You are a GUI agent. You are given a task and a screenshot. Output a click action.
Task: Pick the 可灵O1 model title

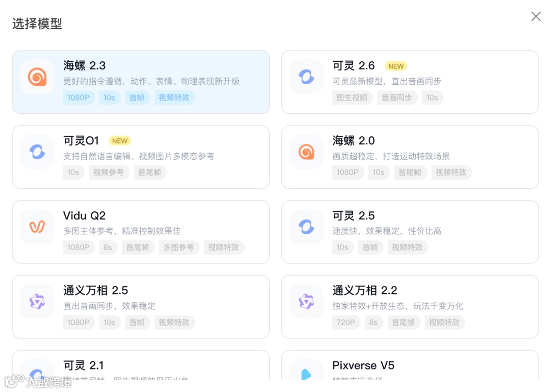(x=81, y=141)
